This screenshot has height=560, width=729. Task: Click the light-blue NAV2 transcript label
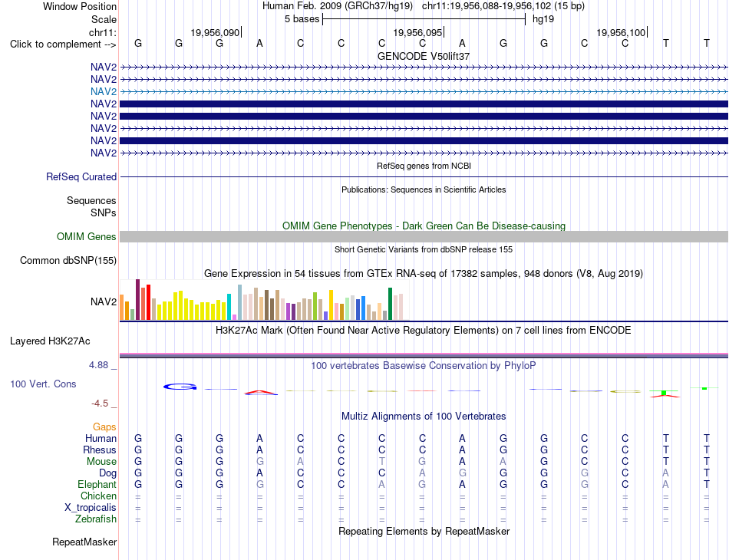point(104,91)
